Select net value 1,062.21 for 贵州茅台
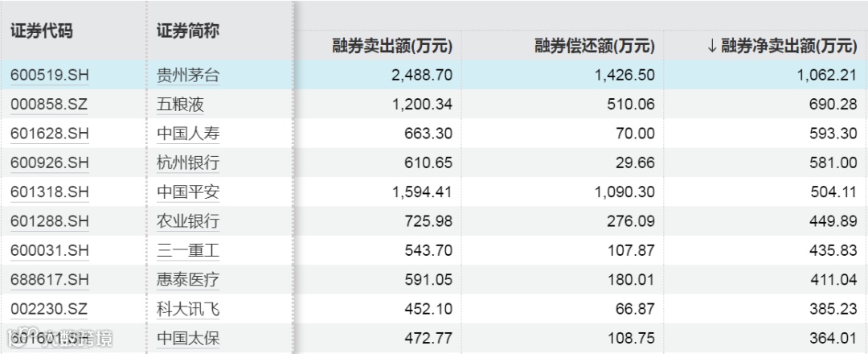 pos(827,75)
